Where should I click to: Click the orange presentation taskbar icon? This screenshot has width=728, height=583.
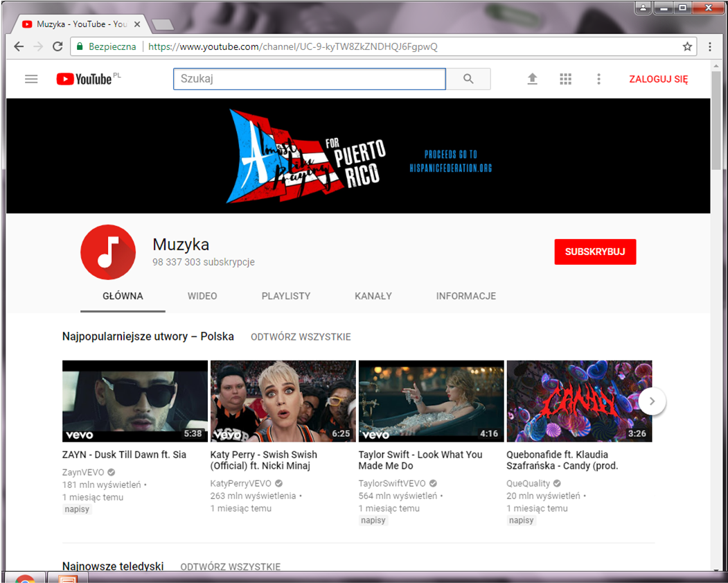(x=69, y=579)
